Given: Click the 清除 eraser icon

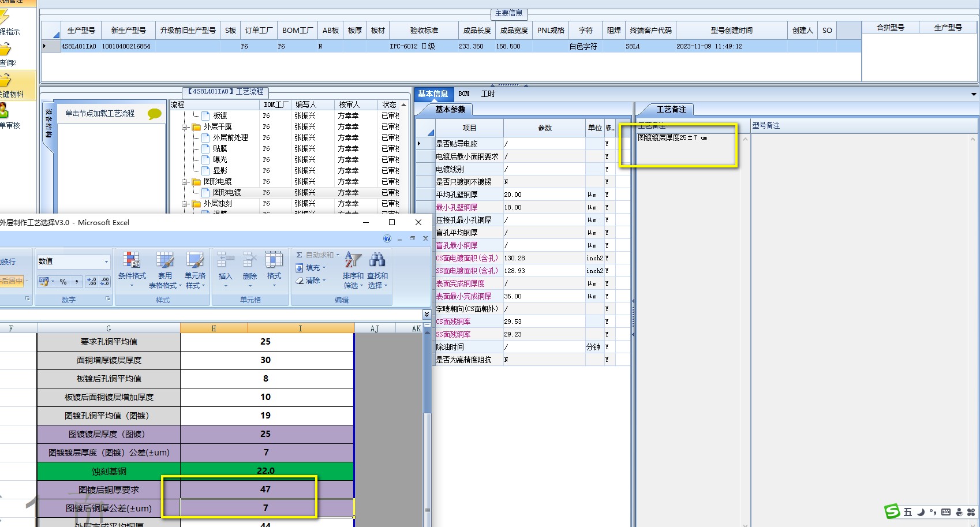Looking at the screenshot, I should 300,281.
